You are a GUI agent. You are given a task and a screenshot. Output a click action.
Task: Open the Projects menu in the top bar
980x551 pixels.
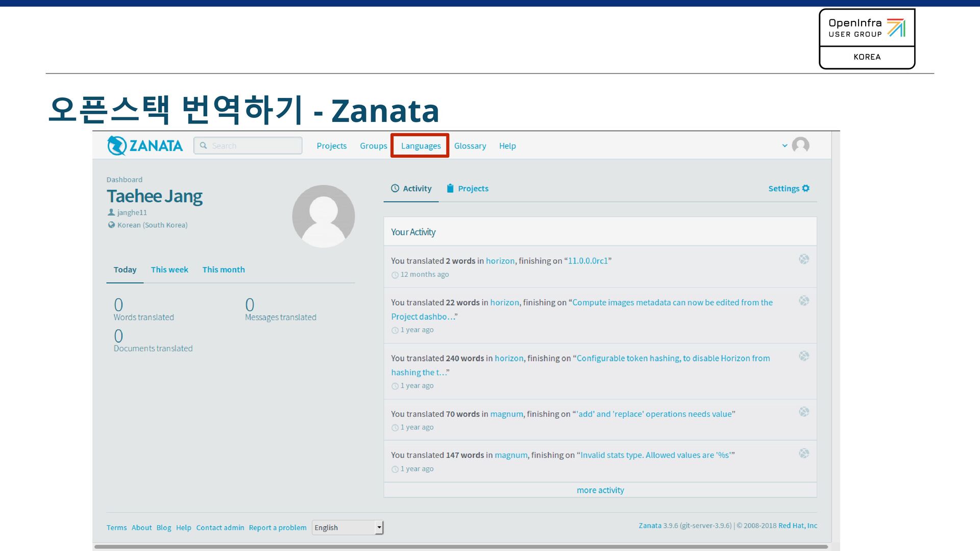(332, 146)
